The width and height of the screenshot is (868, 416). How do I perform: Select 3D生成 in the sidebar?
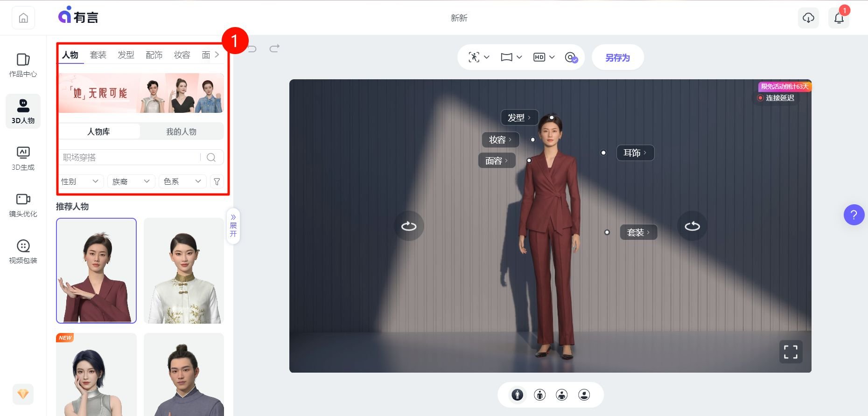coord(23,158)
